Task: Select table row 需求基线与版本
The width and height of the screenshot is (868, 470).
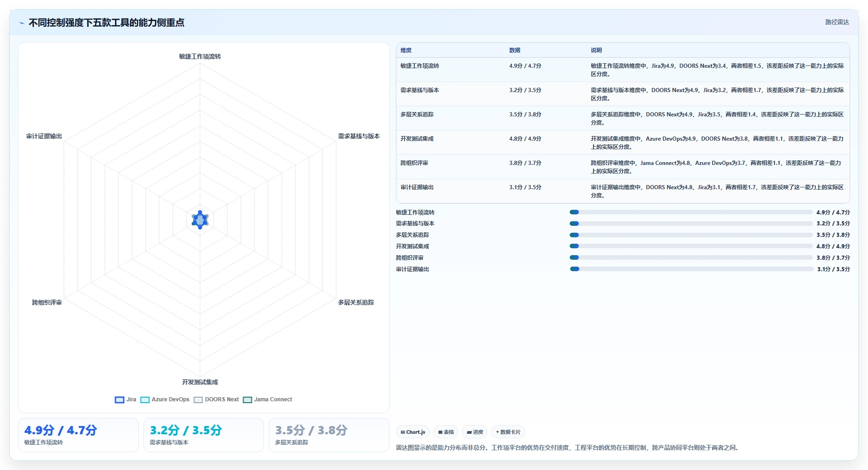Action: pyautogui.click(x=623, y=94)
